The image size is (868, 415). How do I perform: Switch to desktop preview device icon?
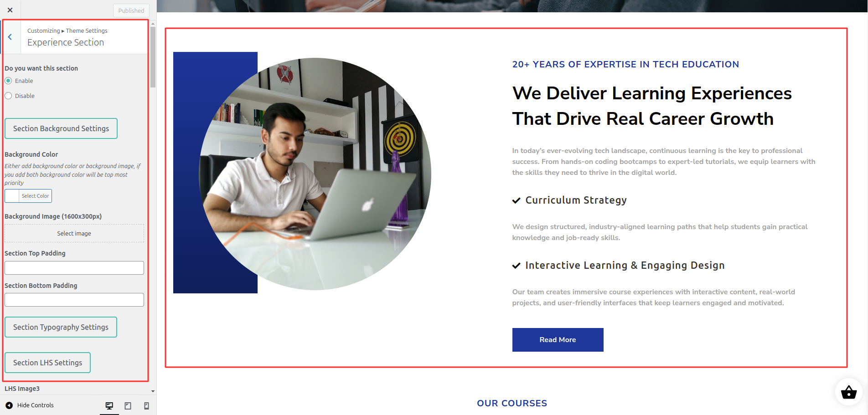[109, 405]
